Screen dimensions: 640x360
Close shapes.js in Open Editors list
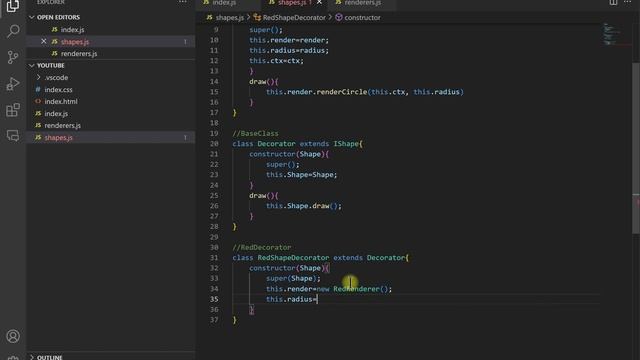pyautogui.click(x=44, y=42)
